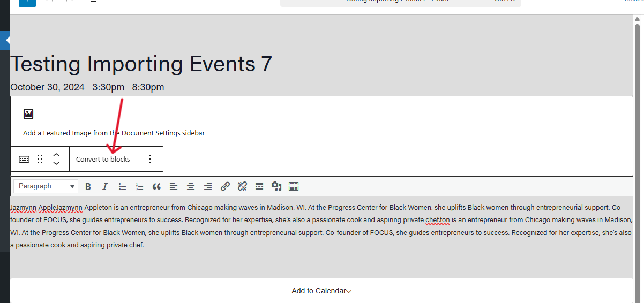Align text right
Image resolution: width=644 pixels, height=303 pixels.
(x=208, y=186)
